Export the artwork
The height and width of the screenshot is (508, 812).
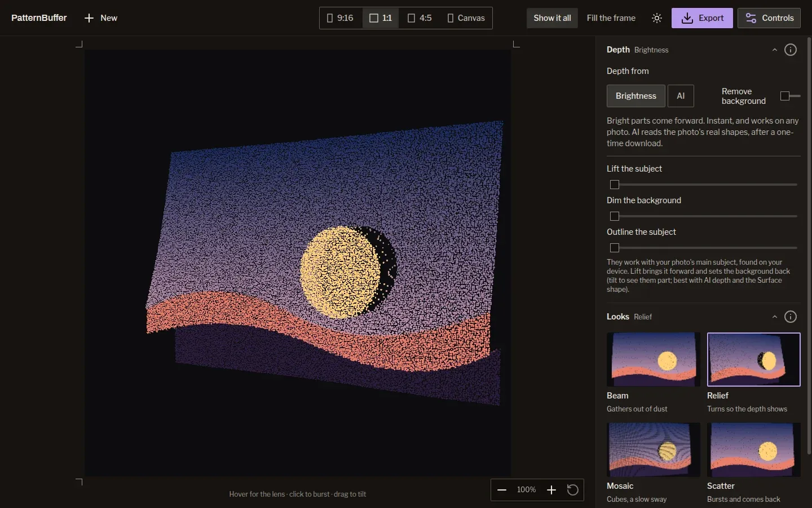[x=702, y=18]
